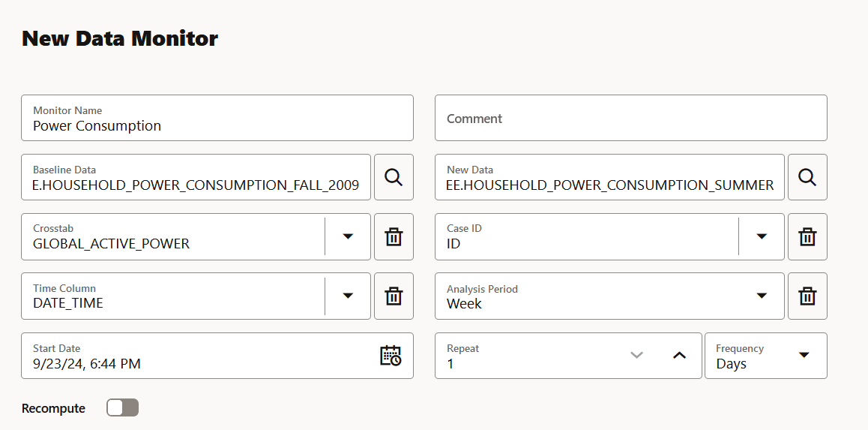Clear Case ID with trash icon
The width and height of the screenshot is (868, 430).
pos(807,236)
